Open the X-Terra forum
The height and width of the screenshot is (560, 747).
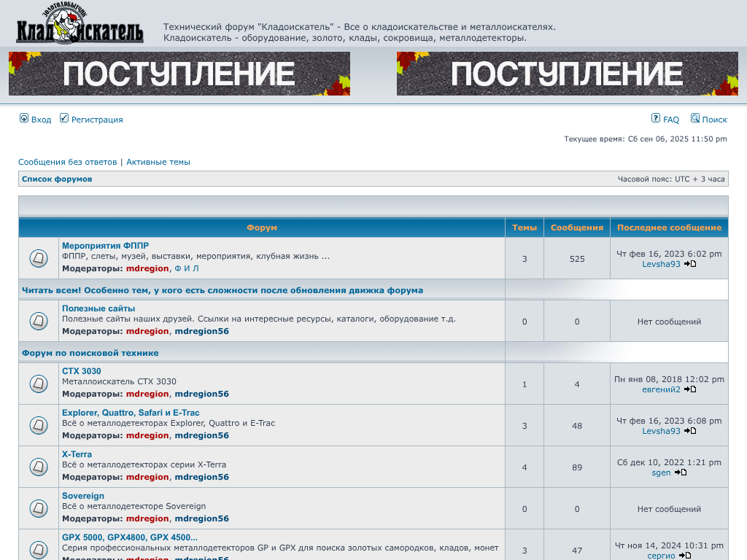pyautogui.click(x=77, y=454)
